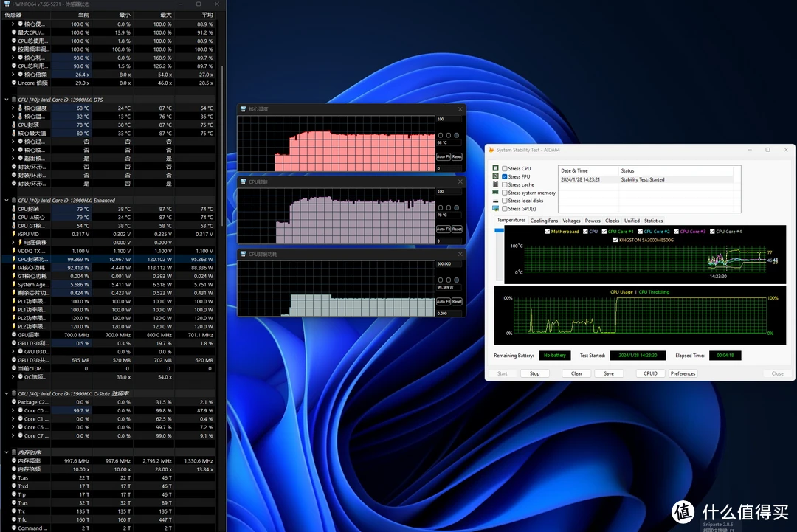Click Auto Fit on the 核心温度 graph
797x532 pixels.
pos(444,156)
